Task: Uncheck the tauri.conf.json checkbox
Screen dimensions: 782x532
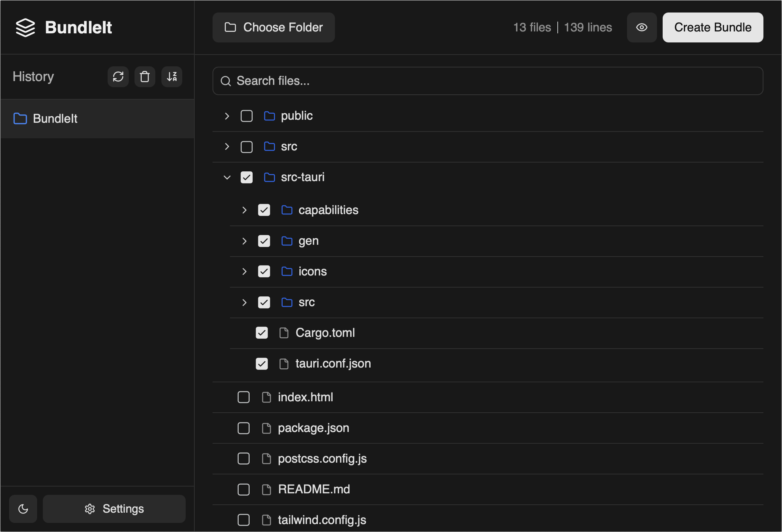Action: point(262,363)
